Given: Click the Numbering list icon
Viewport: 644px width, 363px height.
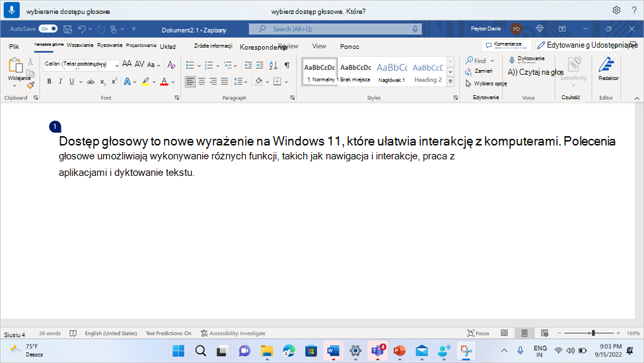Looking at the screenshot, I should (x=209, y=65).
